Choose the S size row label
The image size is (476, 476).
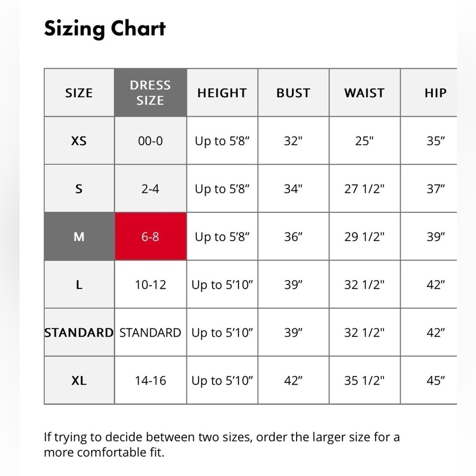79,188
